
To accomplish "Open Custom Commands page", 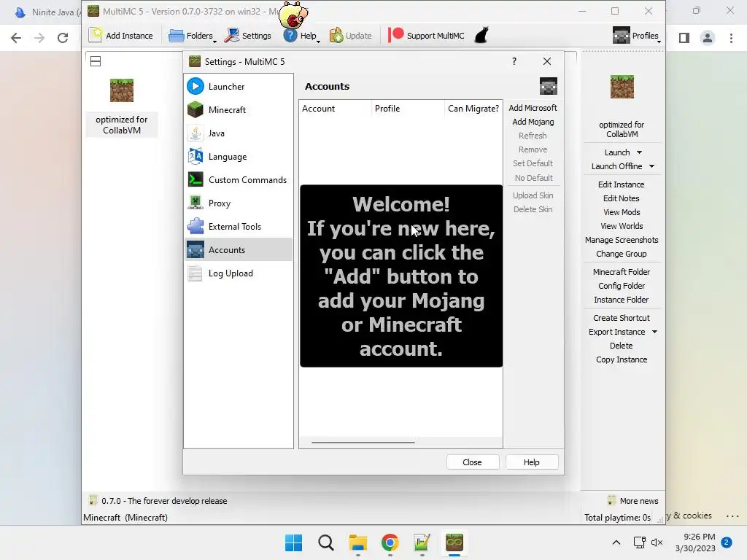I will point(239,180).
